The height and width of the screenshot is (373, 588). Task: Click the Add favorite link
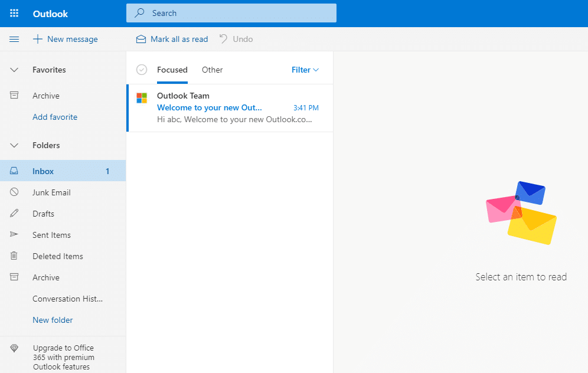point(55,117)
